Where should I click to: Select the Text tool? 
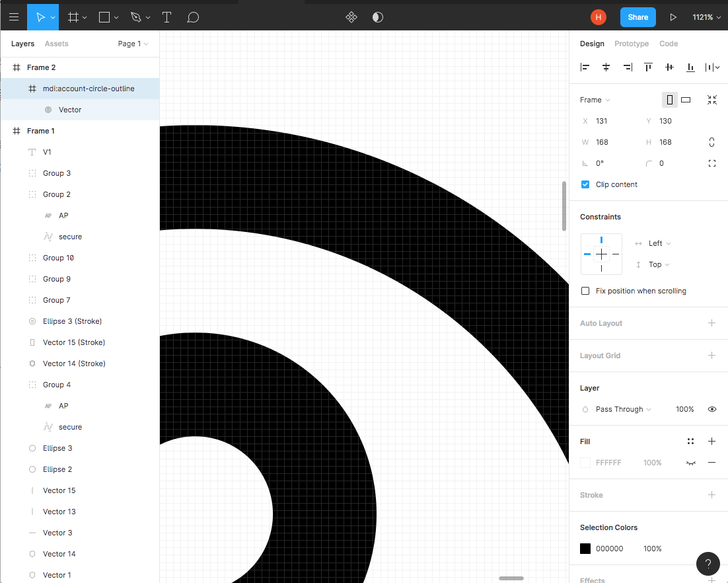pos(167,17)
